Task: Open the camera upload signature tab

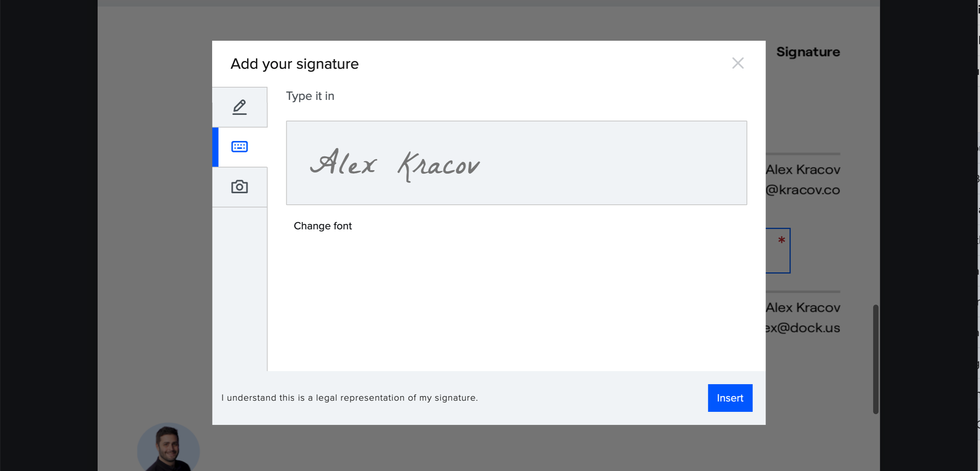Action: pyautogui.click(x=239, y=187)
